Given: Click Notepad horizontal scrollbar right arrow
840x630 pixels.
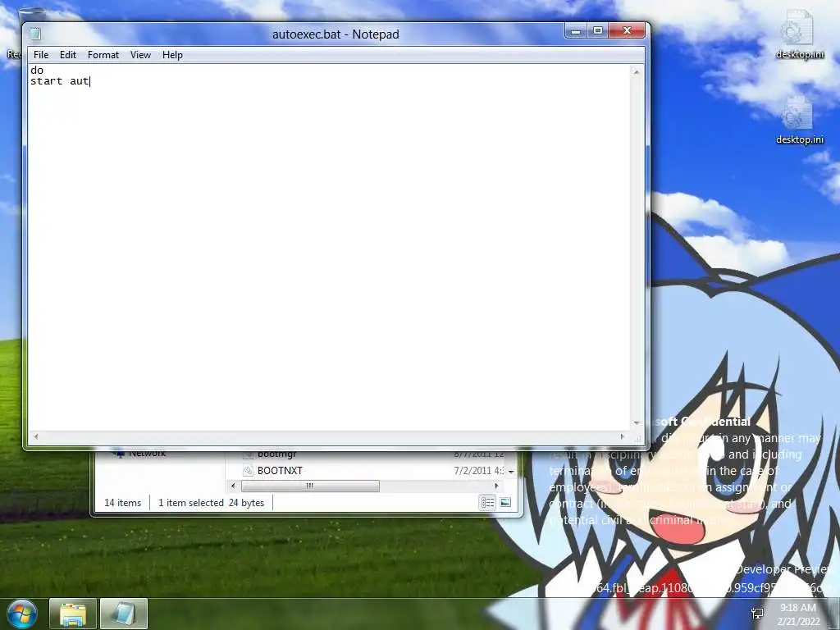Looking at the screenshot, I should pos(622,436).
